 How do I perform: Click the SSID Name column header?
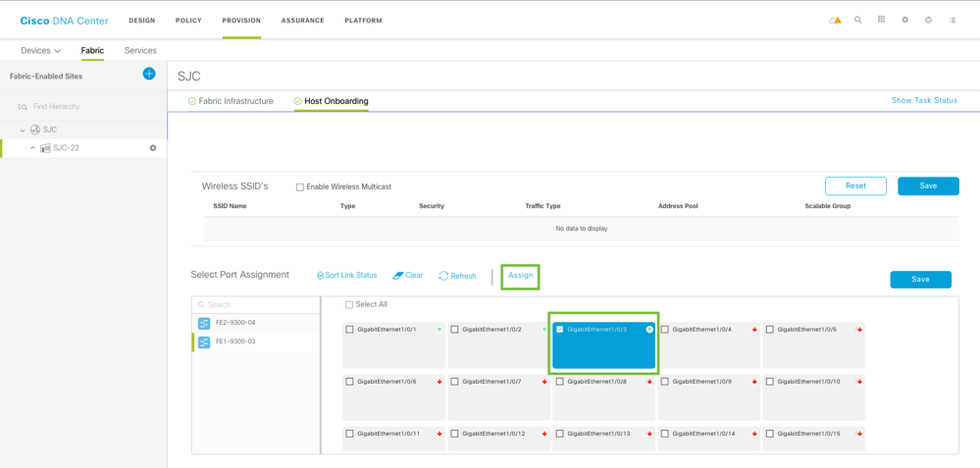click(x=230, y=206)
